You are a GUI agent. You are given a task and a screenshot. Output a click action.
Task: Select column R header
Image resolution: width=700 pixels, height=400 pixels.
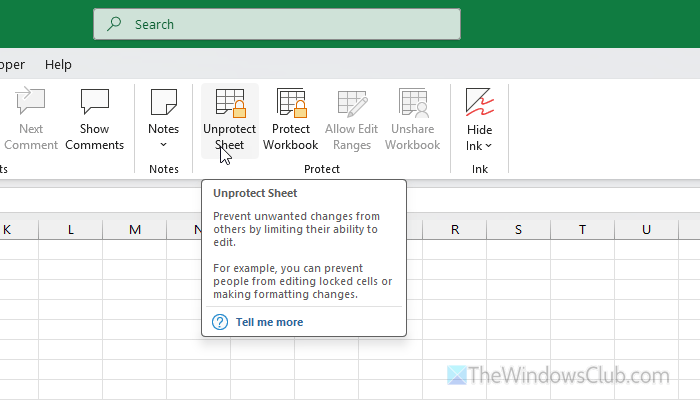click(x=454, y=230)
